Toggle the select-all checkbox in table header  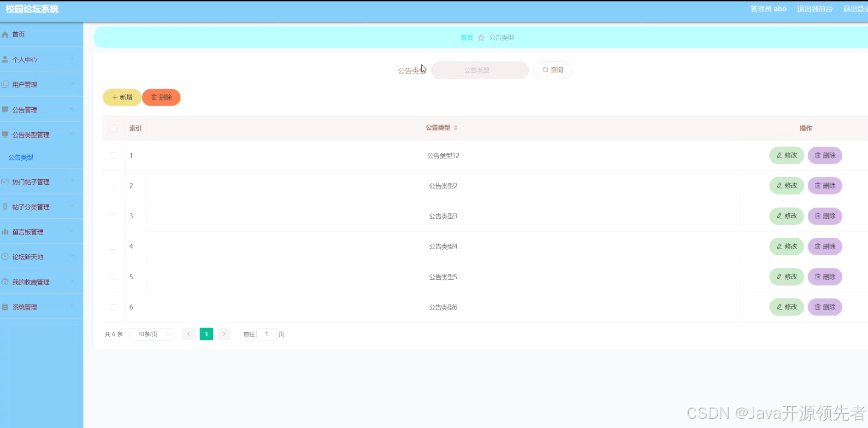tap(113, 128)
